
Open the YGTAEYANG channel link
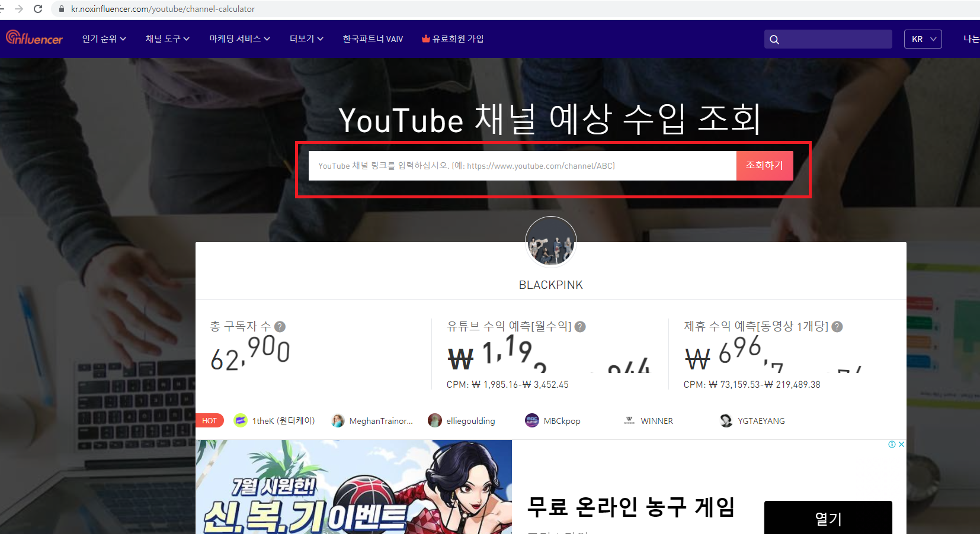pos(761,421)
